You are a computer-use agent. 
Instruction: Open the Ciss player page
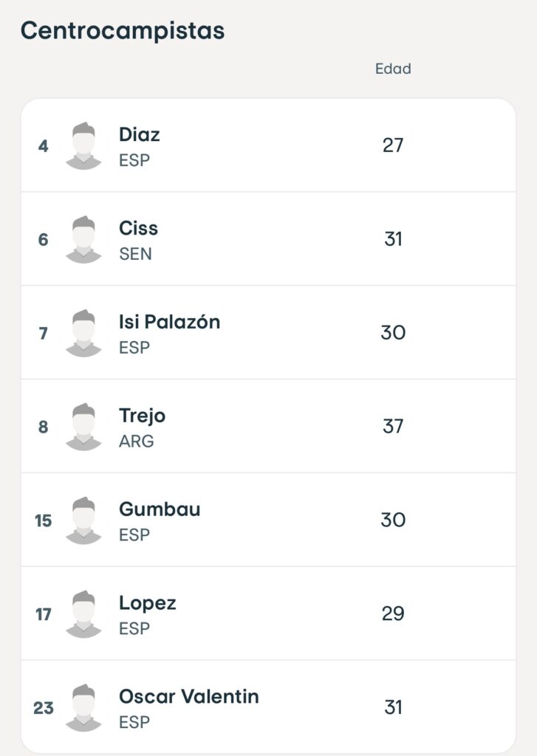[x=139, y=228]
